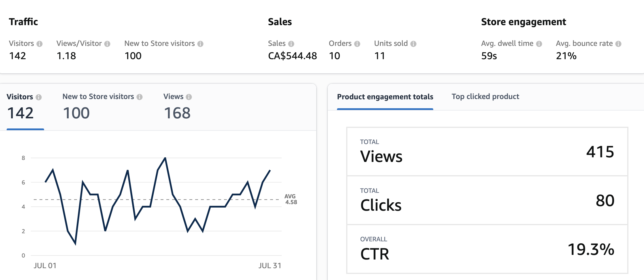Click the CA$544.48 sales value
Viewport: 644px width, 280px height.
pos(292,56)
